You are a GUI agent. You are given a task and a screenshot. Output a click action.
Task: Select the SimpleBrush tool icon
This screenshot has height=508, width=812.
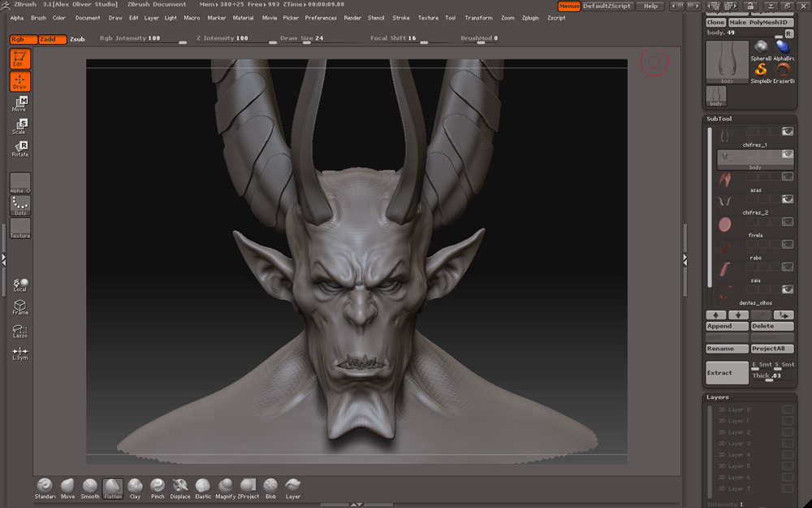point(761,73)
